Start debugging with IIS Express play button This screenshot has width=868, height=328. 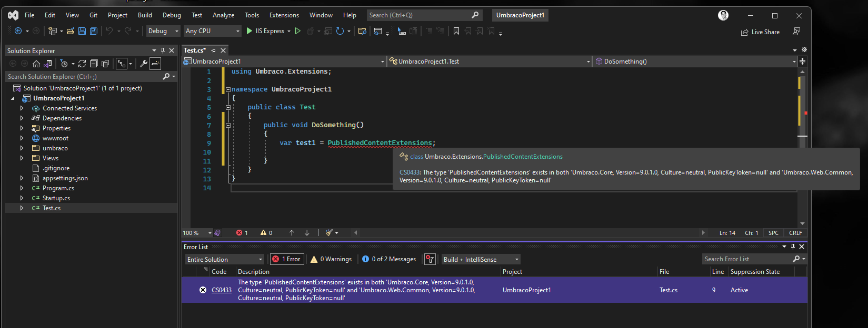[x=250, y=31]
